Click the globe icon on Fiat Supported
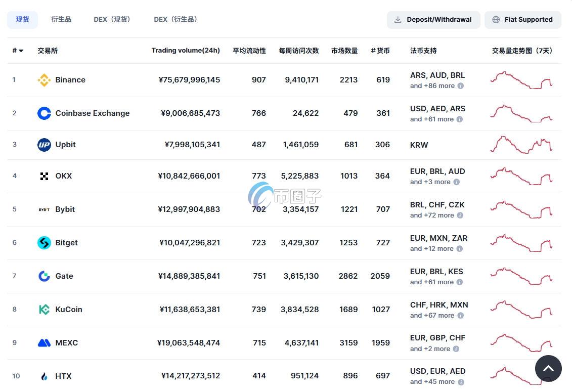Image resolution: width=572 pixels, height=392 pixels. (x=496, y=19)
